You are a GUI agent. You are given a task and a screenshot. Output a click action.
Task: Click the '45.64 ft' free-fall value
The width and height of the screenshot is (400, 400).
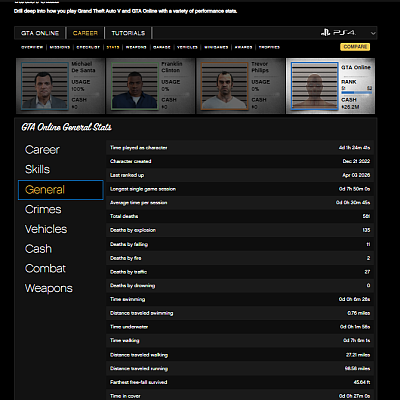pyautogui.click(x=362, y=382)
